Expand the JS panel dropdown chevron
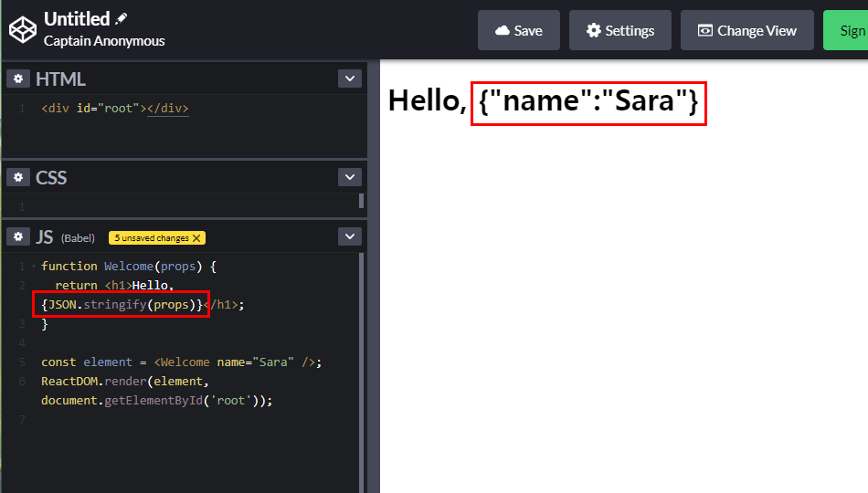 [350, 236]
